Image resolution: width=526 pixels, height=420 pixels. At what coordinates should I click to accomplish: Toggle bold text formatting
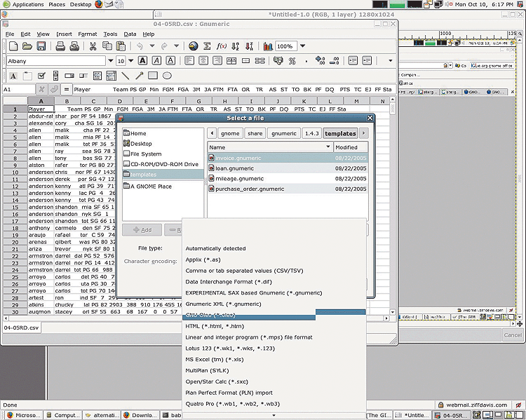click(x=142, y=61)
